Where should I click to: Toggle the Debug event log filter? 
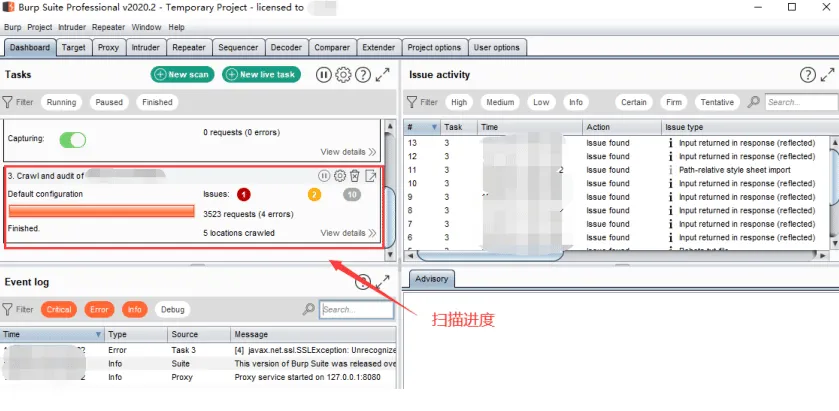coord(173,309)
